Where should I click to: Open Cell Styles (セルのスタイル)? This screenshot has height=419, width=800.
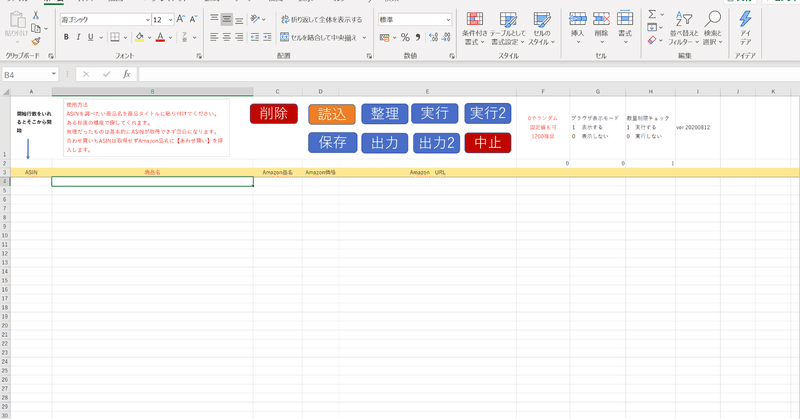point(541,28)
